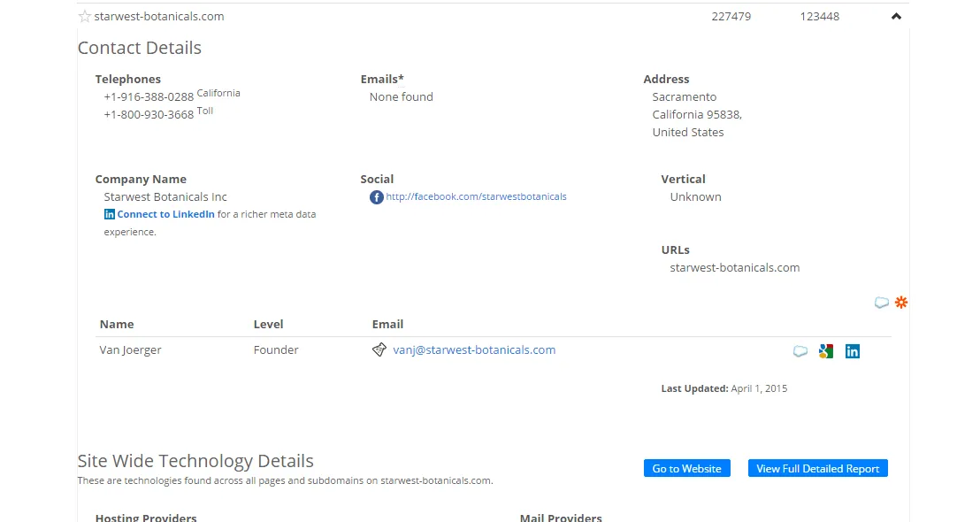Viewport: 980px width, 522px height.
Task: Click the email verification icon before vanj@ address
Action: coord(379,350)
